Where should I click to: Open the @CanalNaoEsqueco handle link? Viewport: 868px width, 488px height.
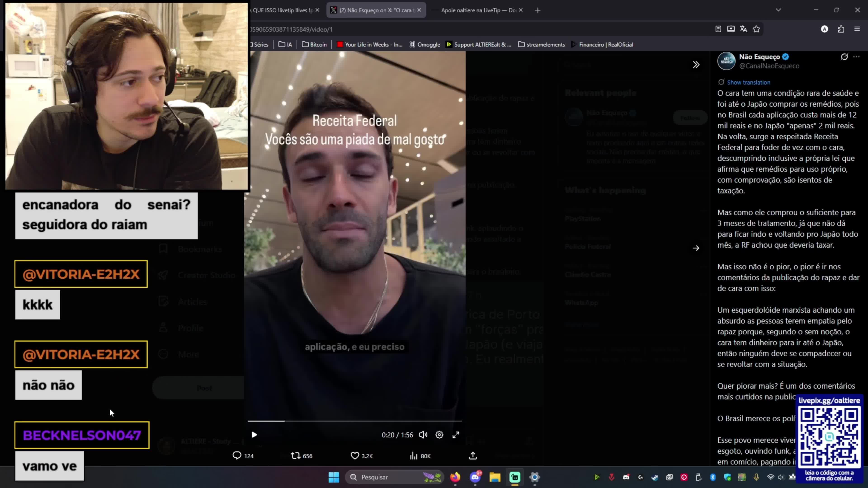769,66
